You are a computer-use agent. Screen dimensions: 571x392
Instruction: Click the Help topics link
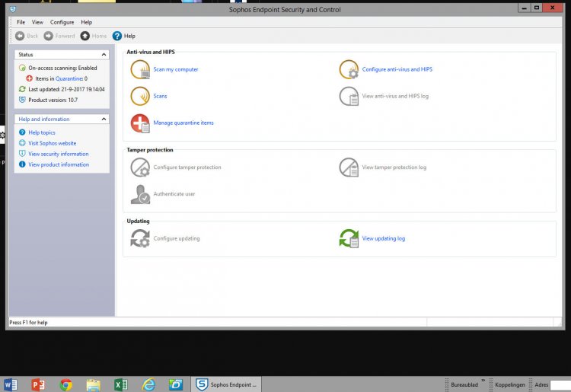click(42, 132)
